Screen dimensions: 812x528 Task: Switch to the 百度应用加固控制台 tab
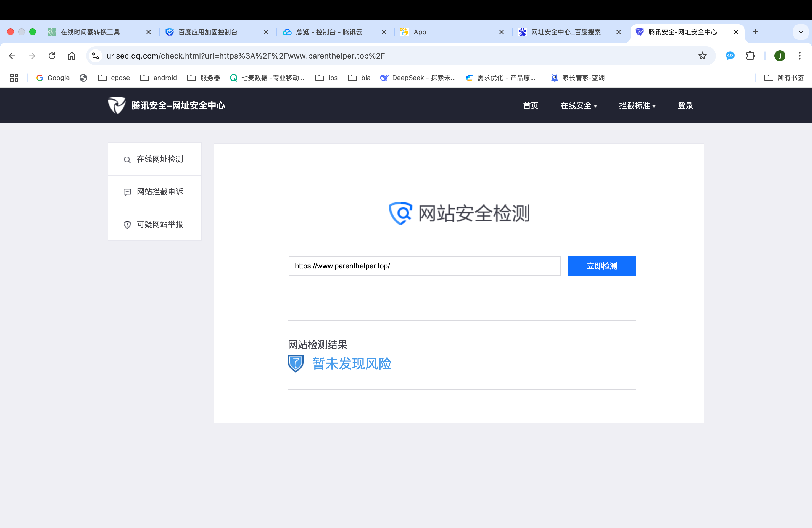coord(208,32)
